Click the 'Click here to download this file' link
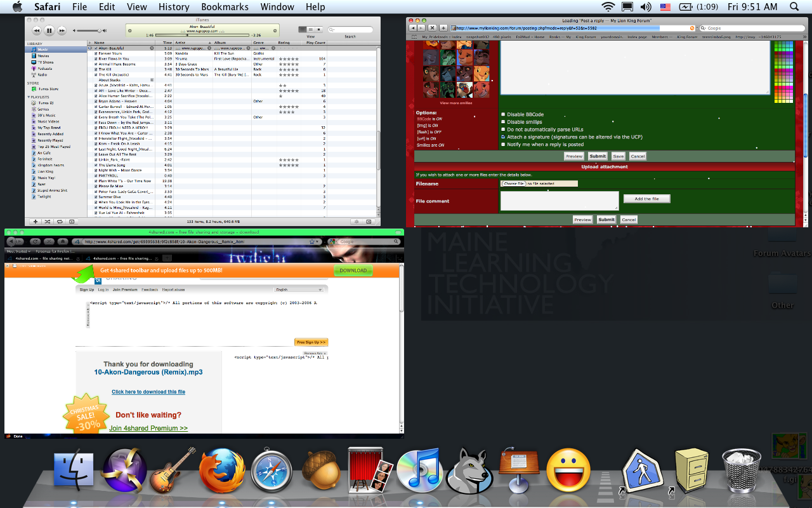812x508 pixels. tap(148, 392)
